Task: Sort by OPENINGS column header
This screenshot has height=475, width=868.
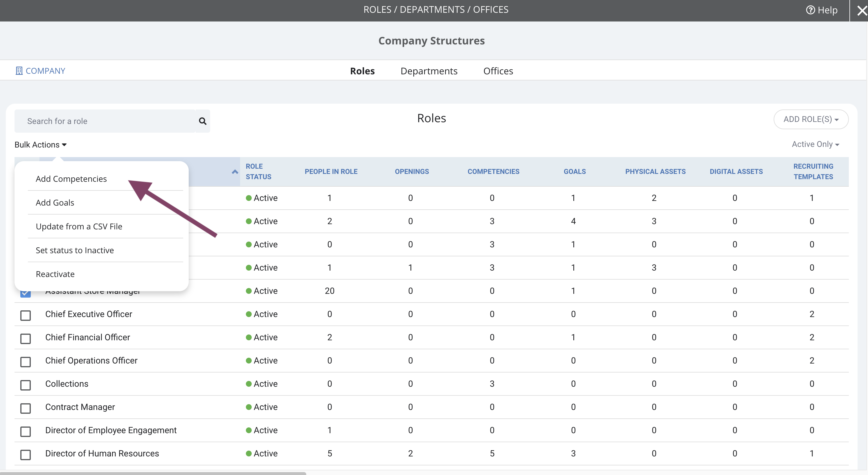Action: (x=412, y=172)
